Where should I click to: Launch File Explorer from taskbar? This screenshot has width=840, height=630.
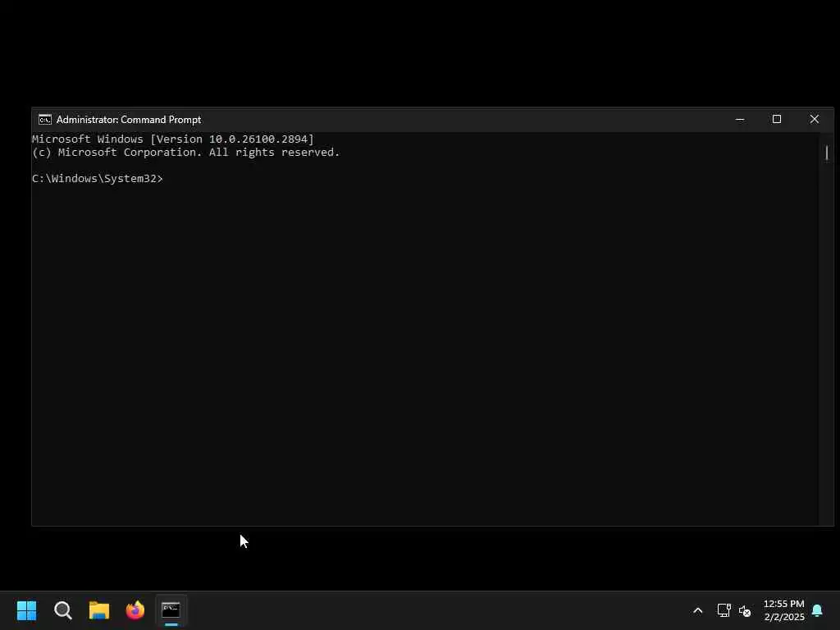tap(99, 610)
